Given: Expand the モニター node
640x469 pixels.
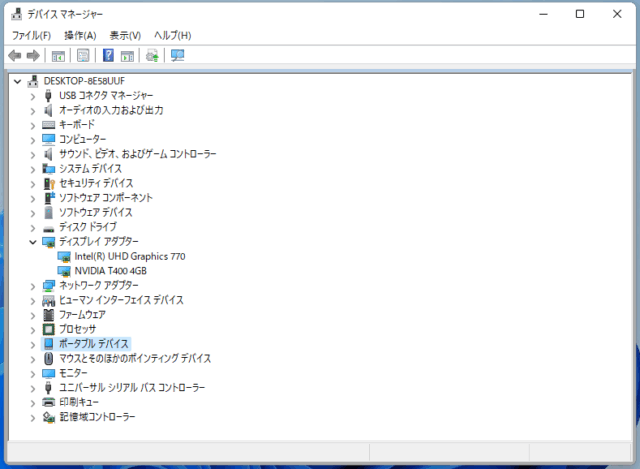Looking at the screenshot, I should 33,374.
